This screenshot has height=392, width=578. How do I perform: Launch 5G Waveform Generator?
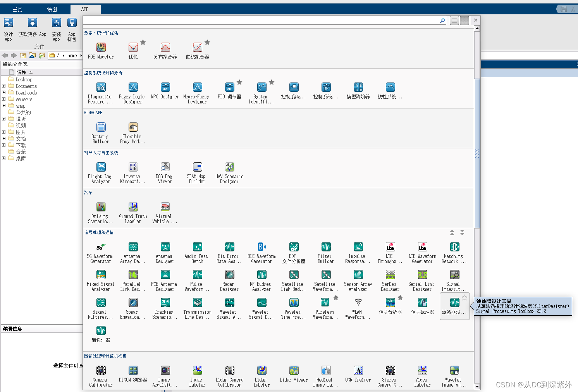(x=101, y=253)
